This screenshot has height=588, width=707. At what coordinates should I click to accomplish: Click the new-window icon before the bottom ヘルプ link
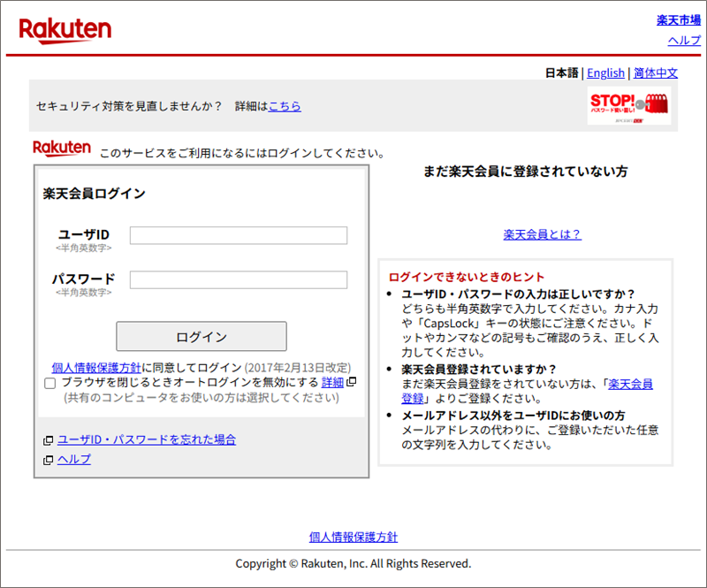48,460
